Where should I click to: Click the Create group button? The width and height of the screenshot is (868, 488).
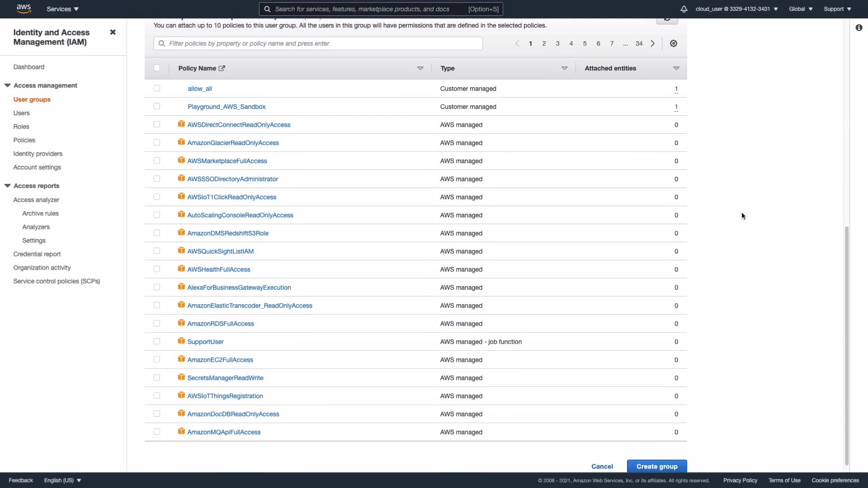pos(656,466)
